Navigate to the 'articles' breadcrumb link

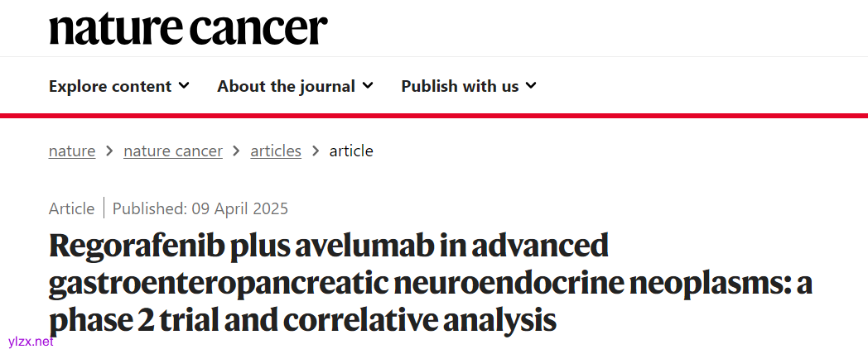coord(276,151)
